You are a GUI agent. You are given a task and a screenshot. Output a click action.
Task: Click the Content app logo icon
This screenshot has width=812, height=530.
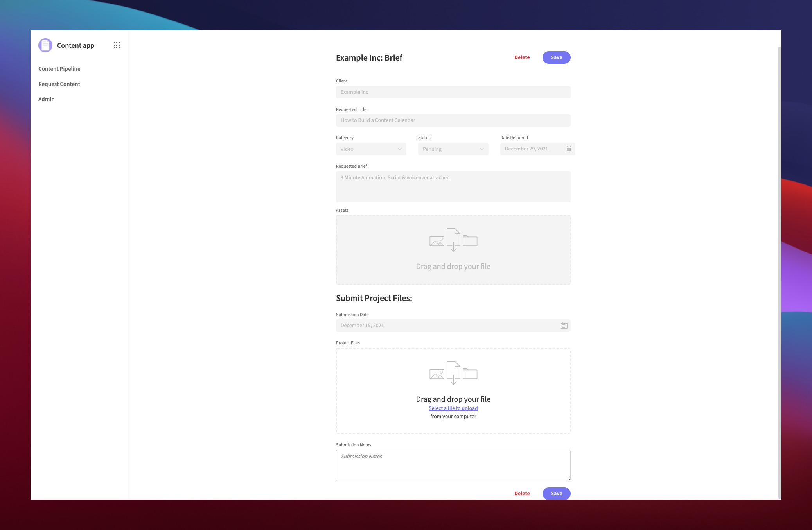coord(45,45)
